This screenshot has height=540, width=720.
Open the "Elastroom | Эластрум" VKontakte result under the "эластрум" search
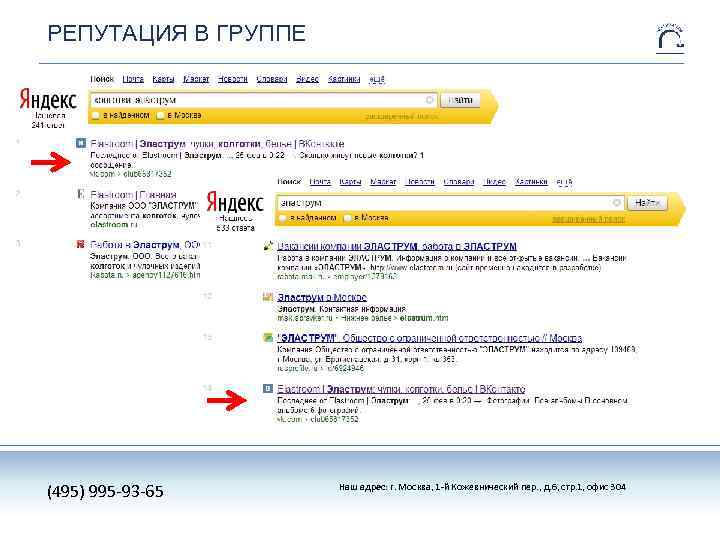click(401, 389)
